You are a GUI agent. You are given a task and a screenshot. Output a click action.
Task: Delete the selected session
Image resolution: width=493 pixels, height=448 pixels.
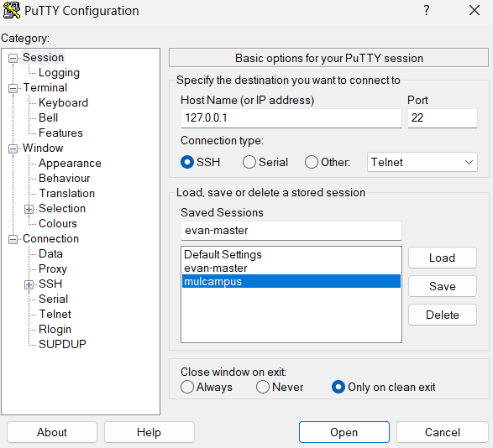pyautogui.click(x=442, y=315)
